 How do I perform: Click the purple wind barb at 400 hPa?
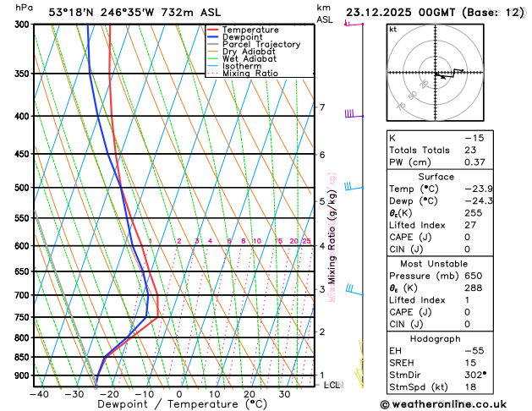(x=354, y=113)
